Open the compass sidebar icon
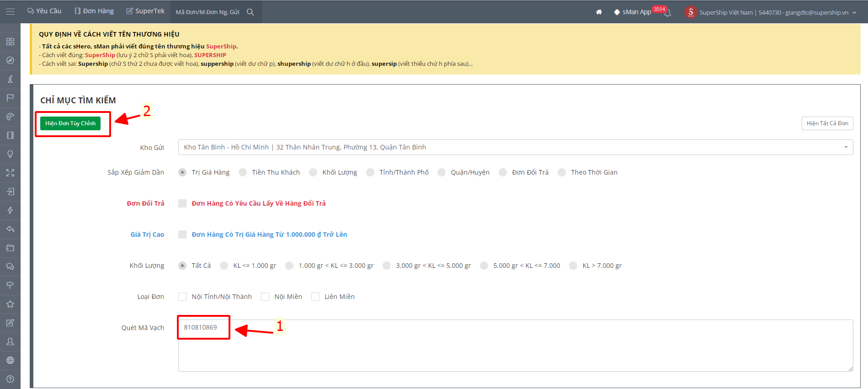 pos(10,60)
